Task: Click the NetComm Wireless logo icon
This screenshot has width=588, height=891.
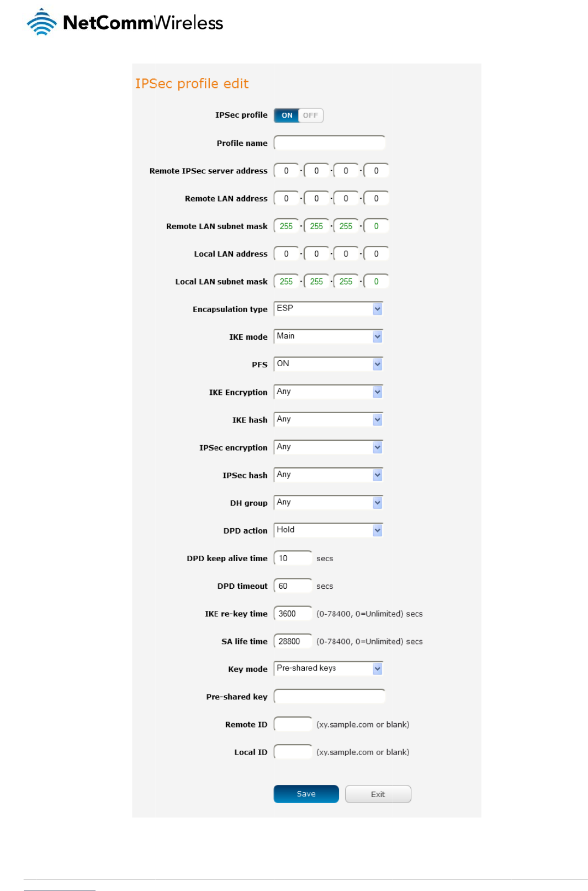Action: [42, 23]
